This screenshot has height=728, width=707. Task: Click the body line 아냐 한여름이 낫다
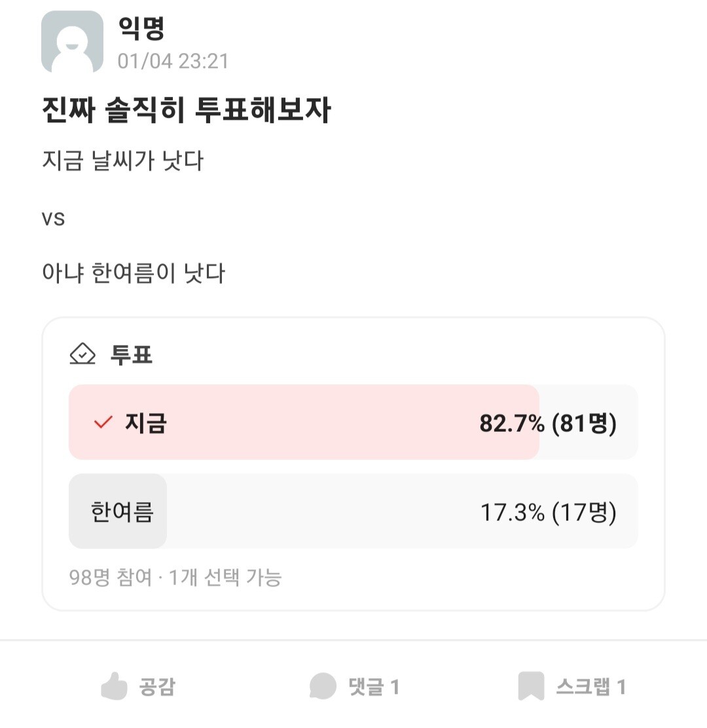134,273
